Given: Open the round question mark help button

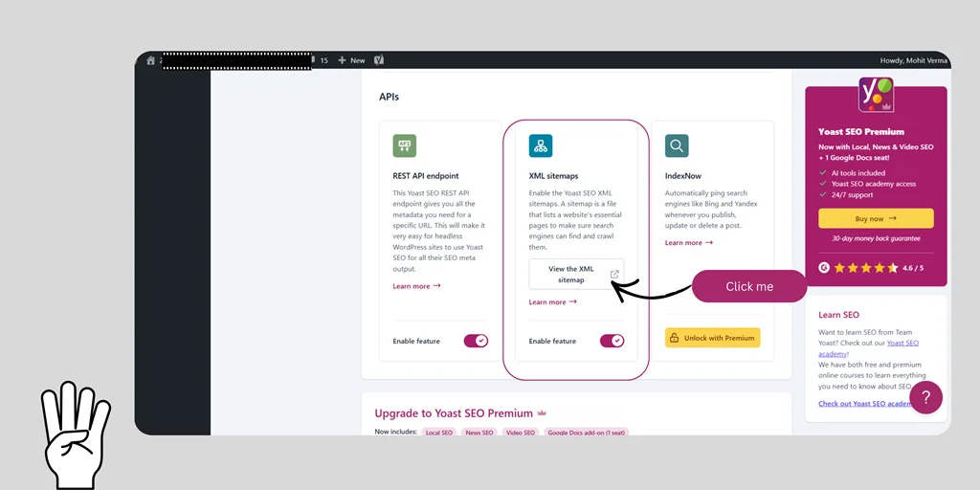Looking at the screenshot, I should [925, 397].
